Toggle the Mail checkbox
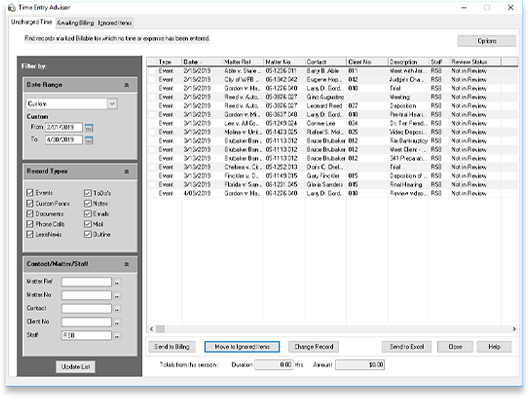The height and width of the screenshot is (398, 529). (x=88, y=224)
